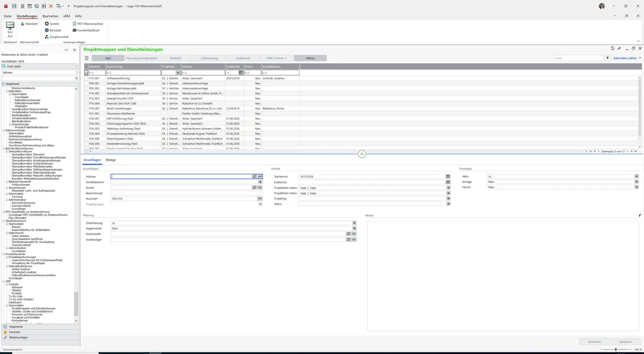Viewport: 644px width, 354px height.
Task: Click the zoom slider in the status bar
Action: click(616, 350)
